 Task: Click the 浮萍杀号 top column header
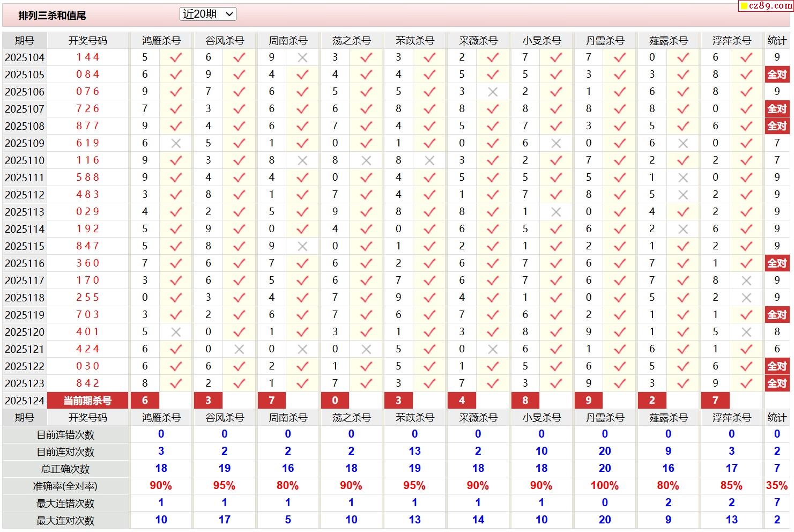tap(732, 41)
